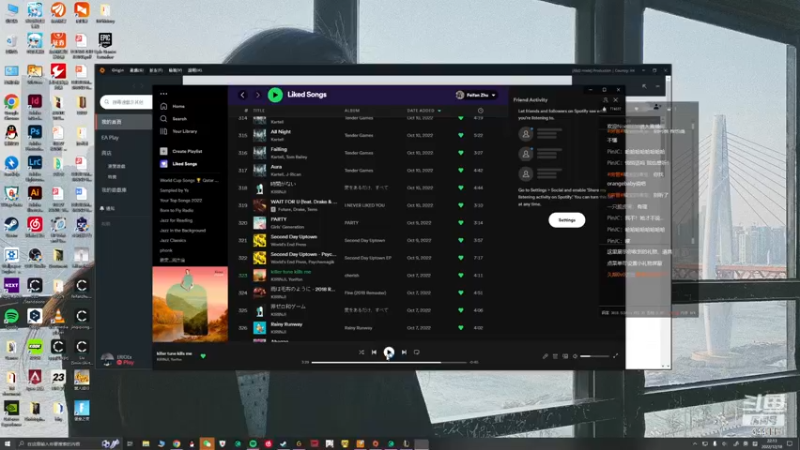
Task: Click the search field in the Origin window
Action: coord(127,102)
